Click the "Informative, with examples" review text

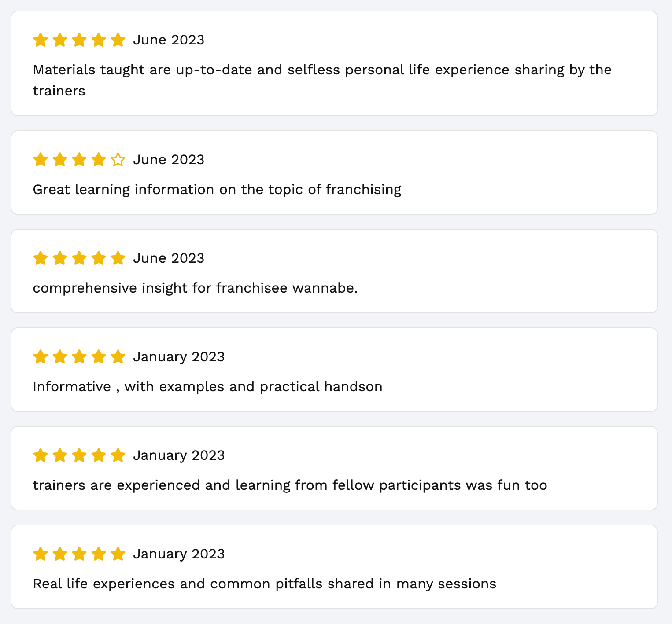pyautogui.click(x=207, y=387)
